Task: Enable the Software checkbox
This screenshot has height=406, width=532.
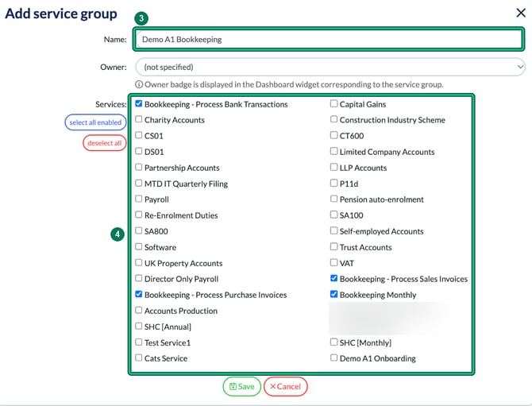Action: (138, 246)
